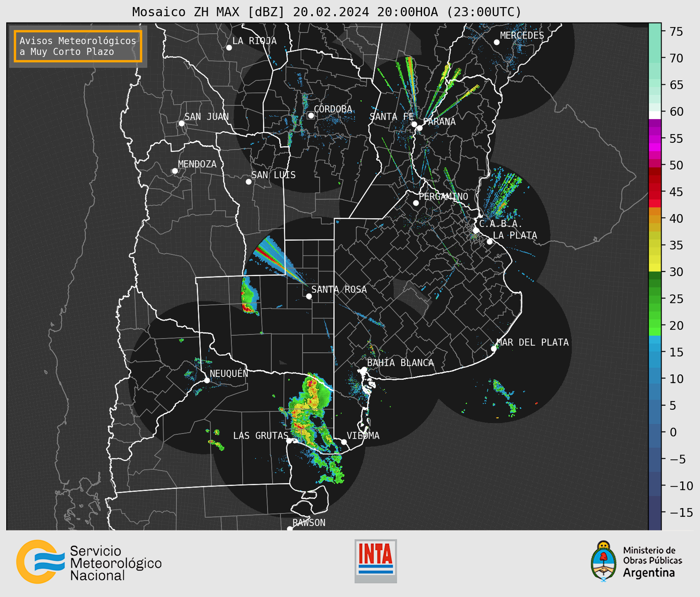This screenshot has height=597, width=700.
Task: Select the C.A.B.A. city marker
Action: coord(476,230)
